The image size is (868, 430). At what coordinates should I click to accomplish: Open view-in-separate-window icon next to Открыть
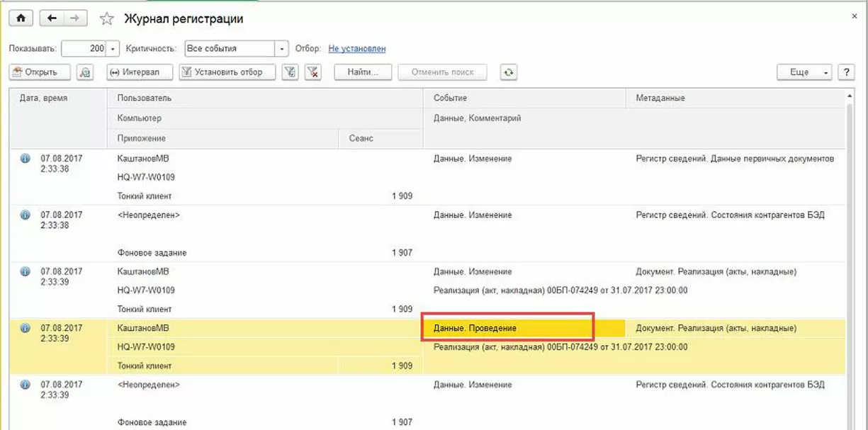84,72
